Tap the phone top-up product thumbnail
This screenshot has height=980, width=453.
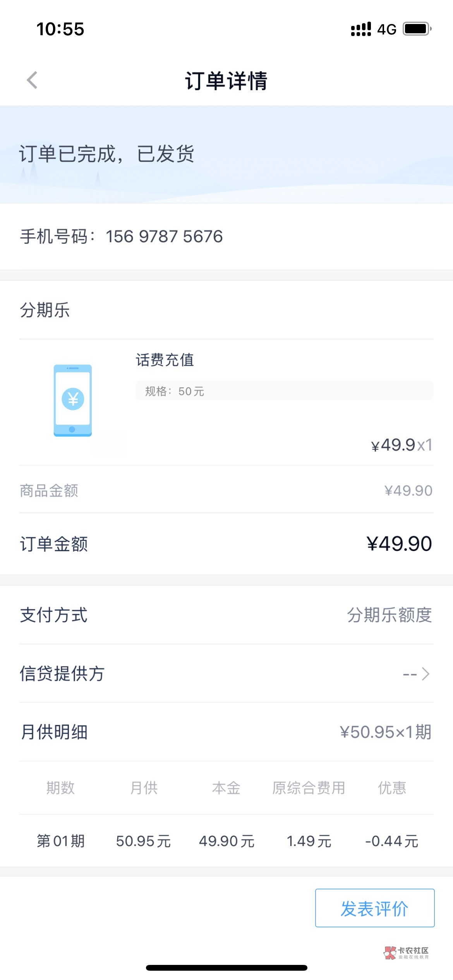coord(73,400)
